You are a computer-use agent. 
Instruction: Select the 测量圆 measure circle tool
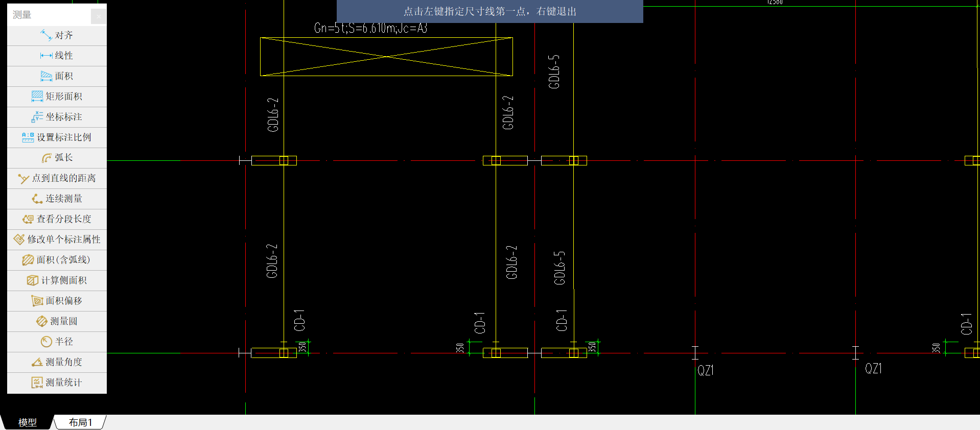click(57, 321)
